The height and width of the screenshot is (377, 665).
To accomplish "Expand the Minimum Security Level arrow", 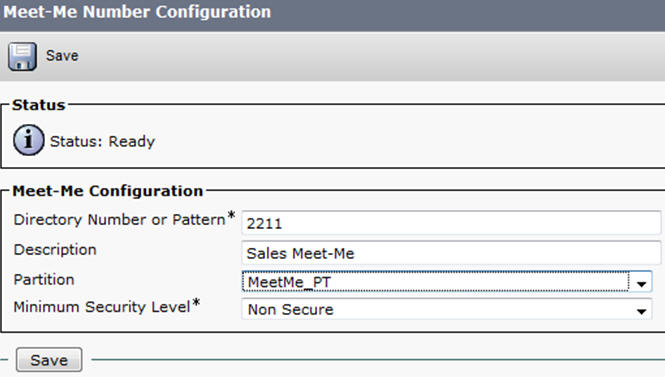I will coord(641,310).
